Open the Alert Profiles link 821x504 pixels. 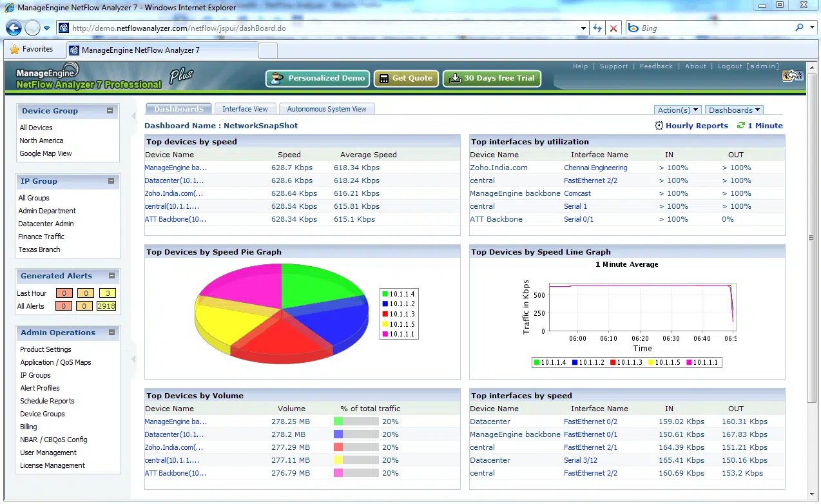point(40,388)
